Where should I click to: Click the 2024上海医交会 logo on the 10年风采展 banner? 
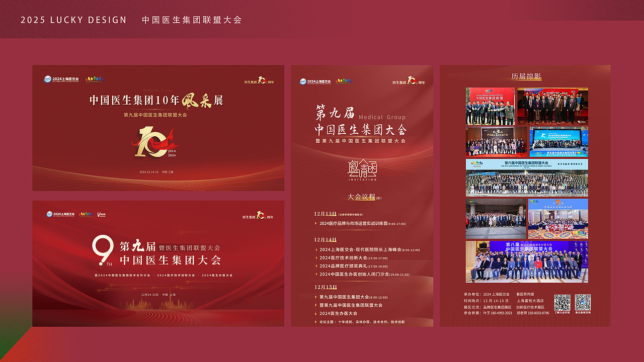[x=62, y=79]
